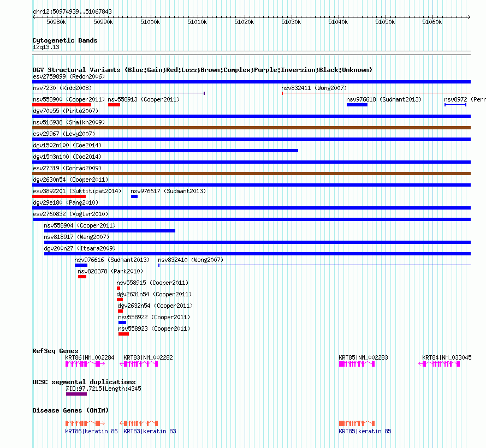Click the orange KRT85 OMIM gene glyph
The image size is (486, 448).
357,423
